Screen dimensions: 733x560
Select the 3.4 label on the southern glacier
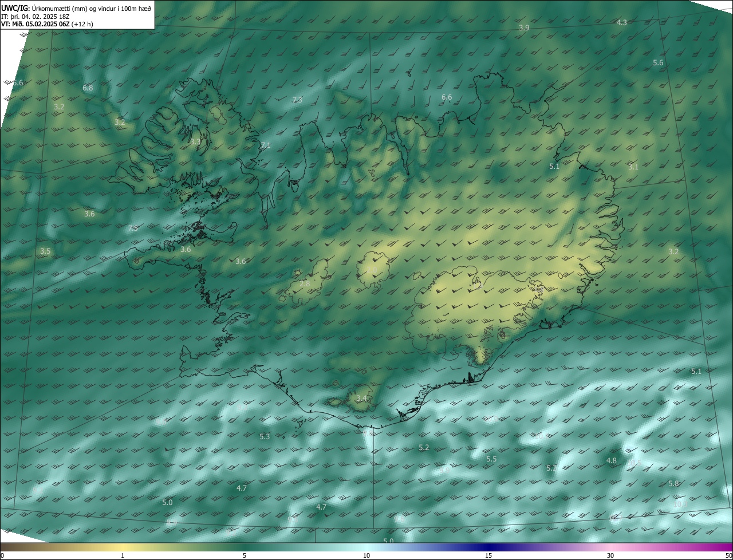click(361, 398)
